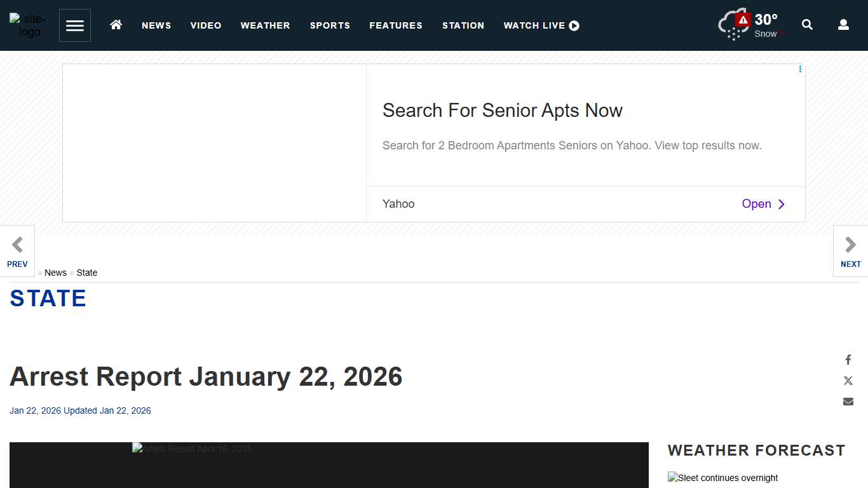The height and width of the screenshot is (488, 868).
Task: Open the user account icon
Action: (x=843, y=25)
